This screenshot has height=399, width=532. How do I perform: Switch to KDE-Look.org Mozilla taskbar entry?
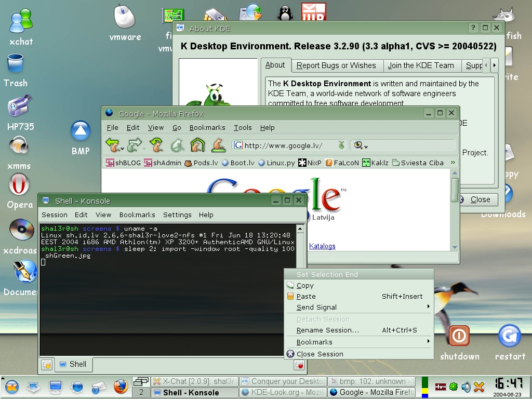point(283,393)
